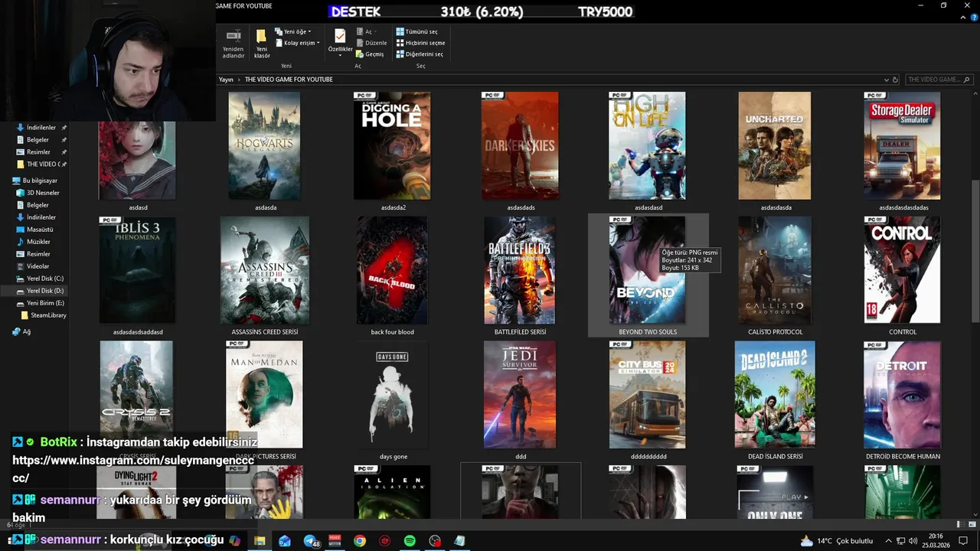Open Spotify from the taskbar
This screenshot has width=980, height=551.
point(410,541)
